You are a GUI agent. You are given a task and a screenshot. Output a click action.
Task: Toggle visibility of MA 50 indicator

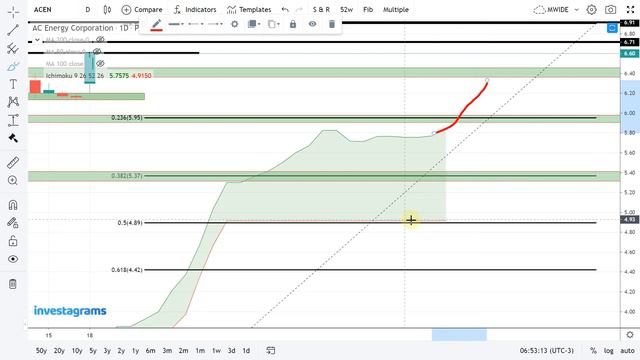coord(97,51)
